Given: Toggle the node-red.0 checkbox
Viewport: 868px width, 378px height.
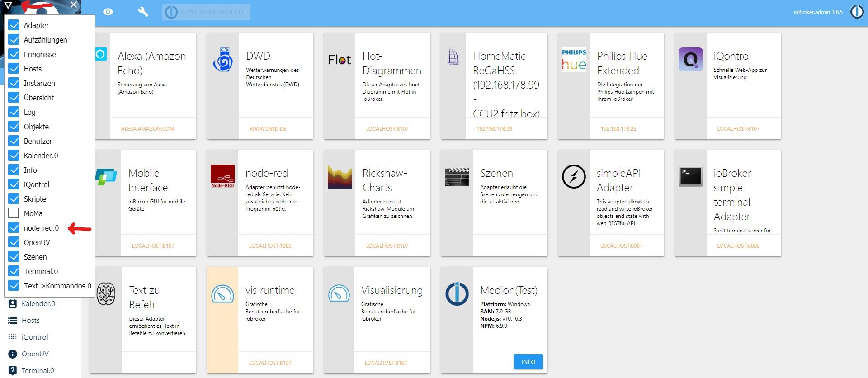Looking at the screenshot, I should 14,228.
